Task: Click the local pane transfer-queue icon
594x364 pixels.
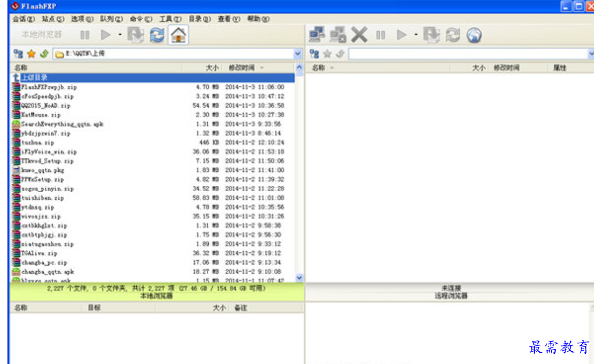Action: point(135,35)
